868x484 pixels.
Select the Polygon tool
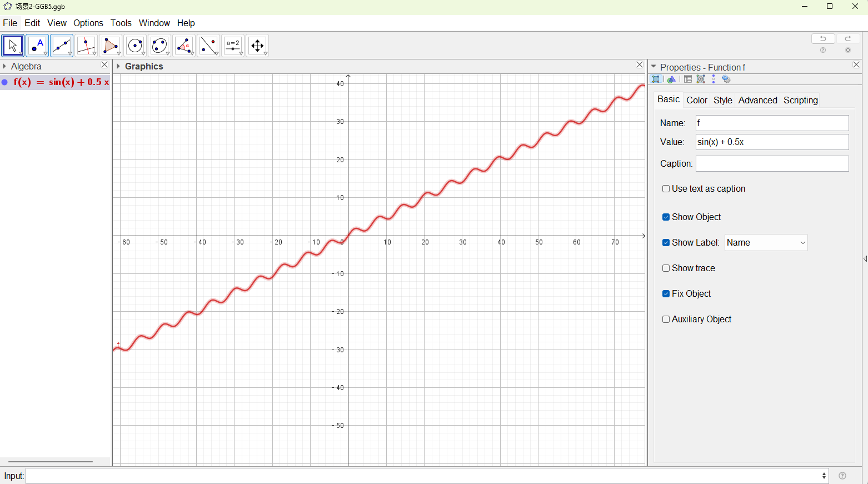111,46
